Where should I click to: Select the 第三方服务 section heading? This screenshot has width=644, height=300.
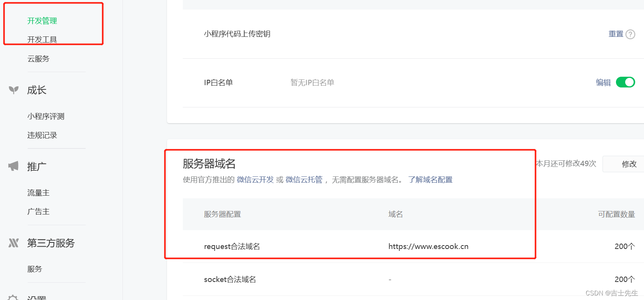51,243
